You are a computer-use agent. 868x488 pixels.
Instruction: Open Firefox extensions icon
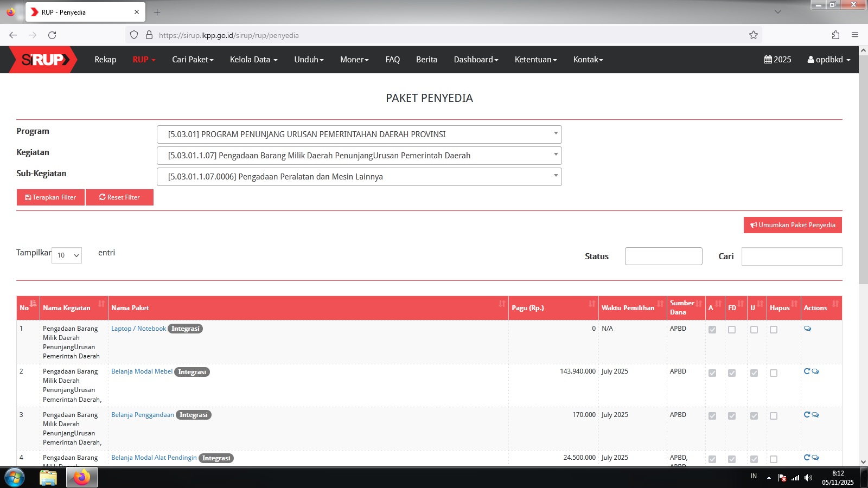(x=835, y=35)
